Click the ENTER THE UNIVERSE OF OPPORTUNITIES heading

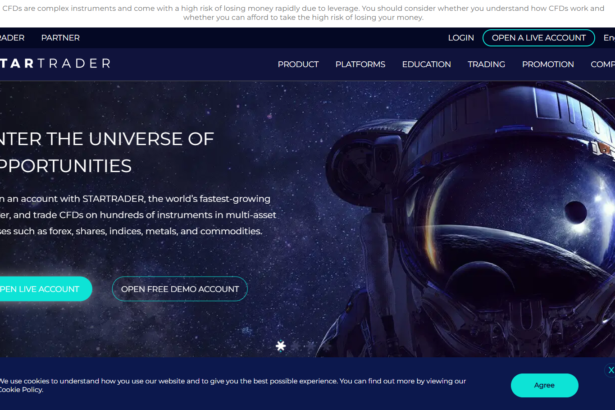(107, 152)
